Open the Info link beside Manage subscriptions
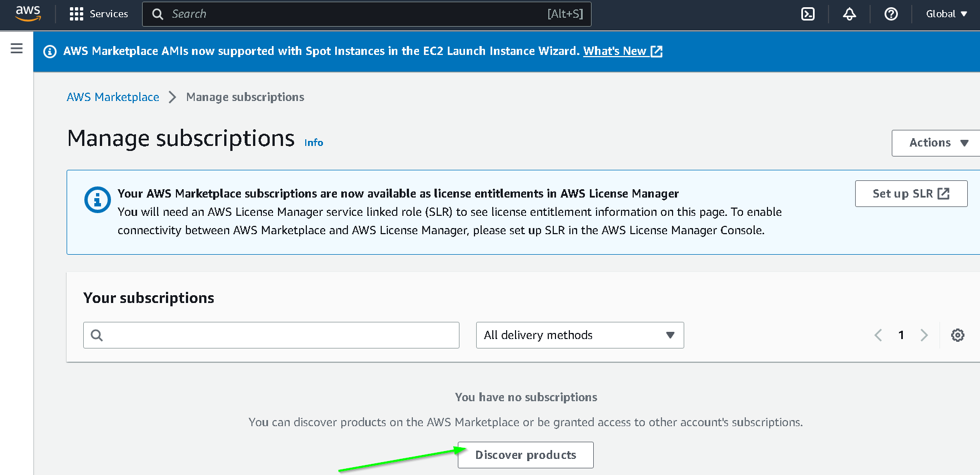The image size is (980, 475). (x=314, y=143)
